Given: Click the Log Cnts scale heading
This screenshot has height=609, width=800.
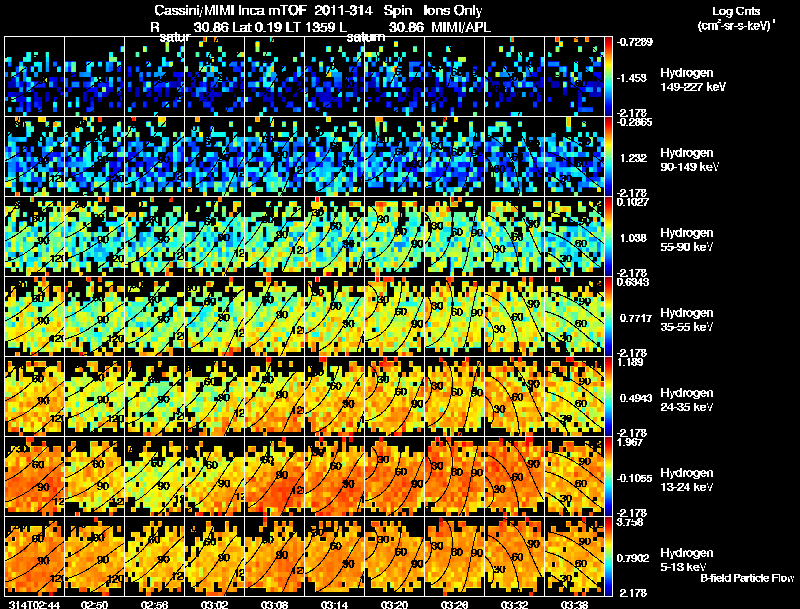Looking at the screenshot, I should click(736, 11).
